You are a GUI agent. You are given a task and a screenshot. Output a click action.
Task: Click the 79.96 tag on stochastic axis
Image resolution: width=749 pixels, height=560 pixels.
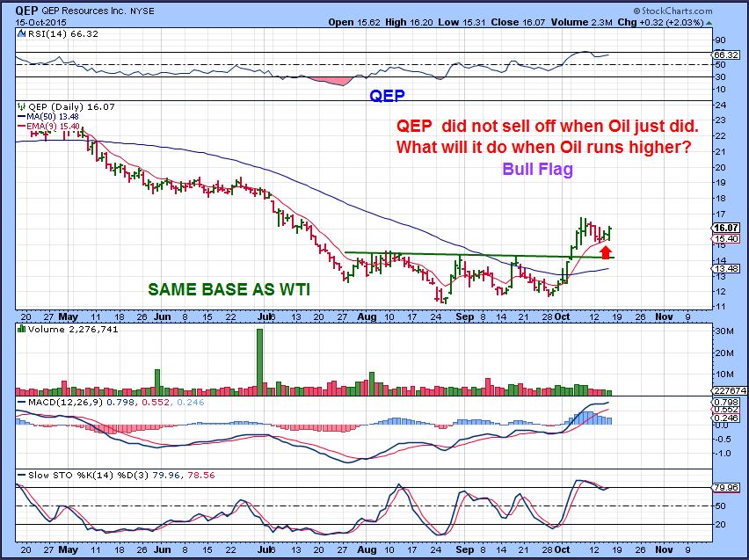click(726, 488)
